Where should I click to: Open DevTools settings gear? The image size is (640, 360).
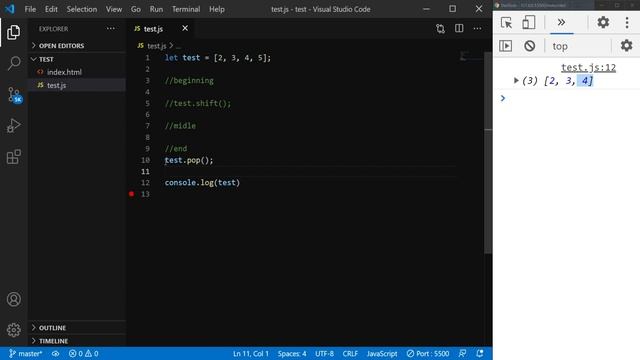point(603,22)
